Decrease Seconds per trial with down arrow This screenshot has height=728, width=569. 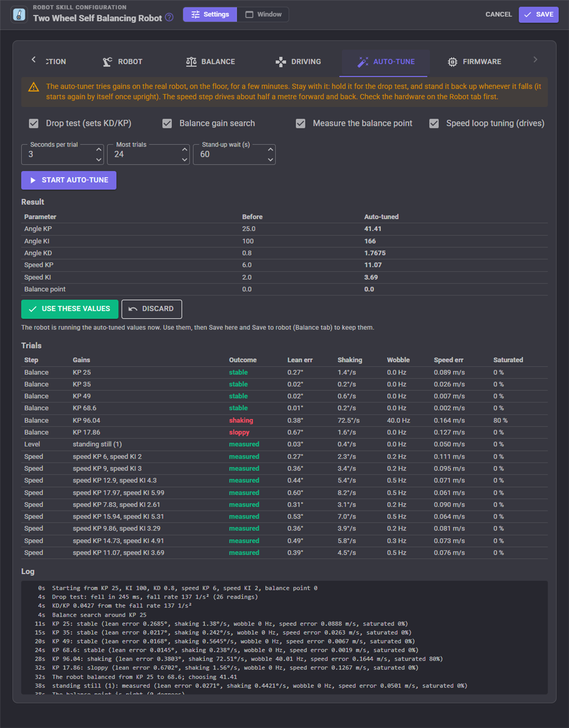99,159
